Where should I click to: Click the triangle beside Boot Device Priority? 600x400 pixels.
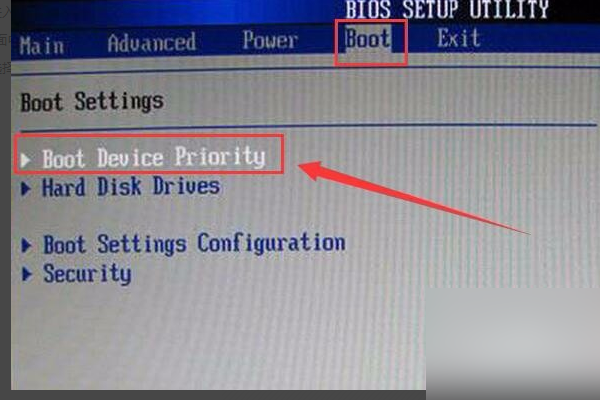[x=25, y=160]
